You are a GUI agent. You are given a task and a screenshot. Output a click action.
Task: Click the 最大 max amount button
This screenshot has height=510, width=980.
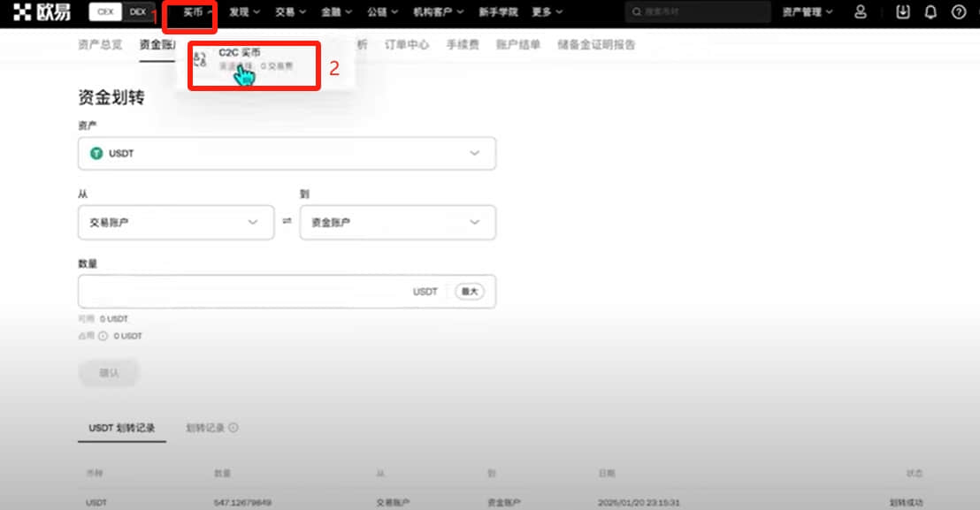click(x=470, y=292)
